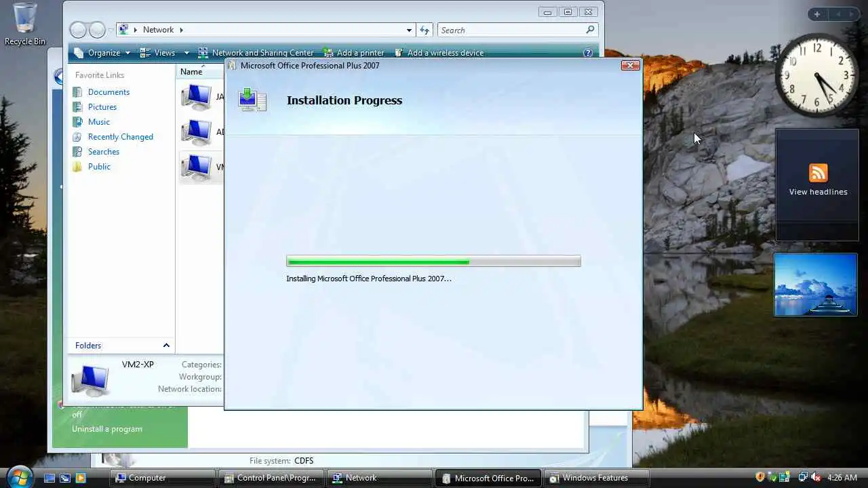Click the slideshow picture gadget

816,285
